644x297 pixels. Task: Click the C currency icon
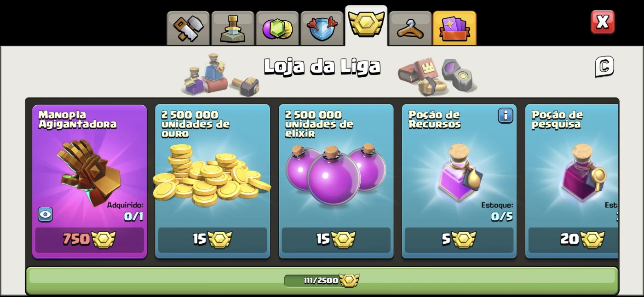pos(604,67)
